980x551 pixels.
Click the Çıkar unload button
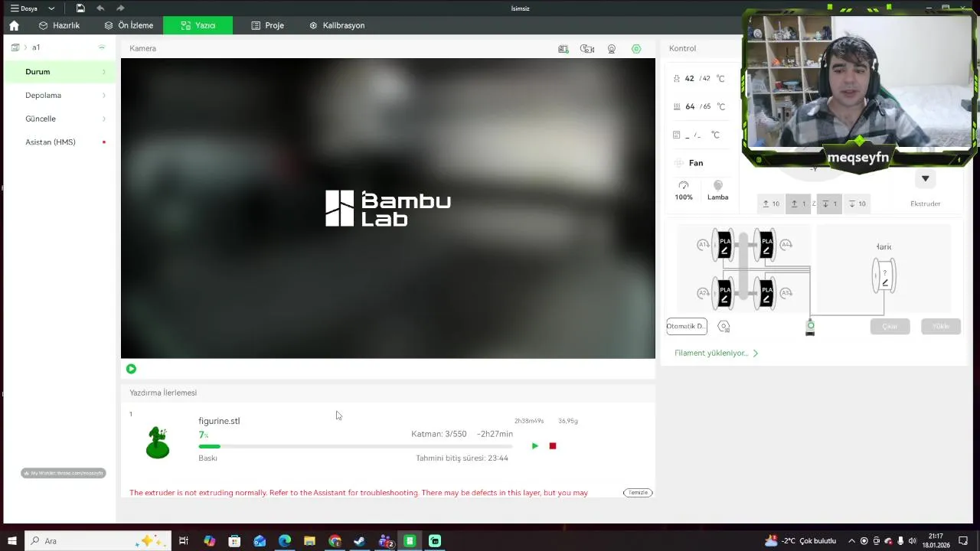[x=890, y=327]
